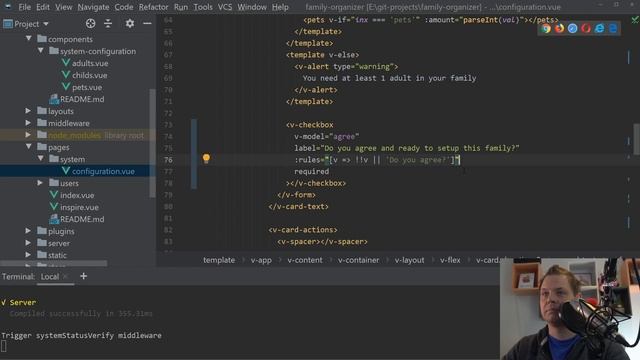Open README.md under components

pos(82,99)
